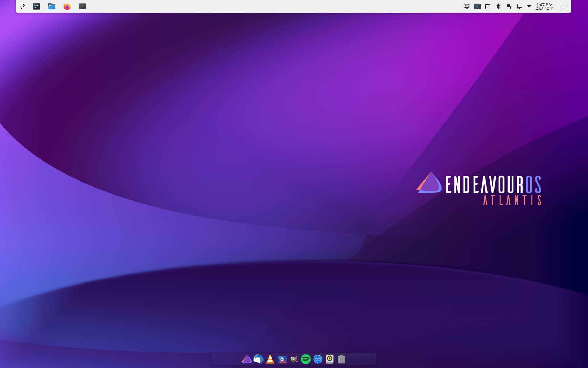The height and width of the screenshot is (368, 588).
Task: Click Show Desktop at the panel's right edge
Action: [563, 6]
